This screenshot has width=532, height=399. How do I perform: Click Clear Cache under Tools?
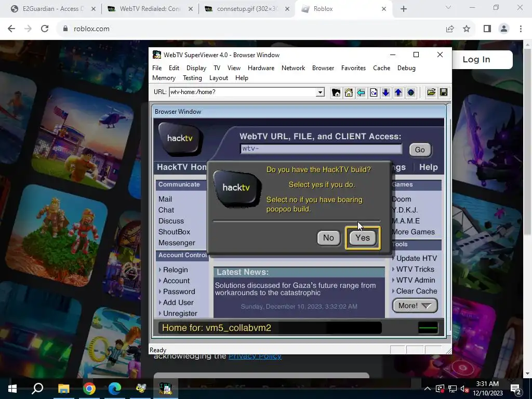pyautogui.click(x=417, y=291)
